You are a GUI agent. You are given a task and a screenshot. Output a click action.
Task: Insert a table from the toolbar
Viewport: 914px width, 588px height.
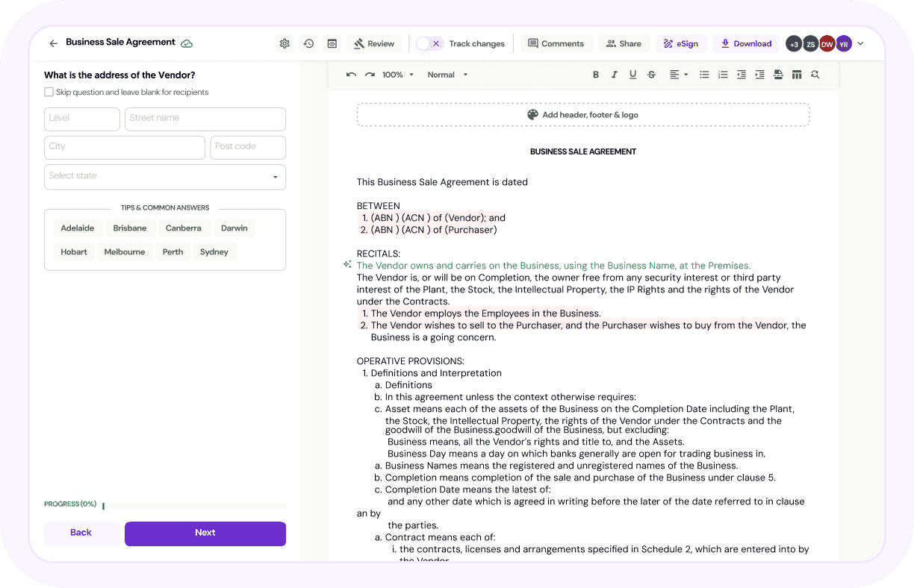797,75
